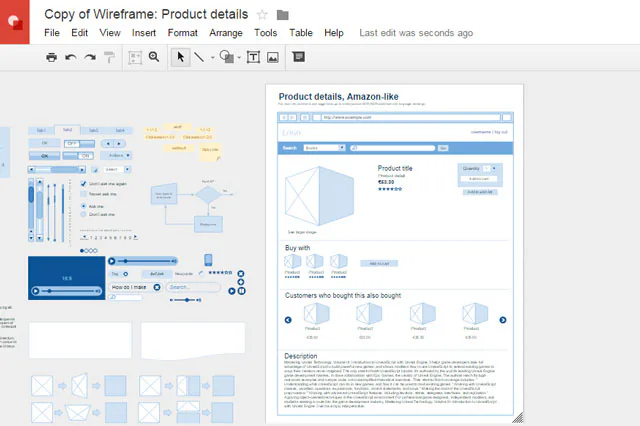Image resolution: width=640 pixels, height=426 pixels.
Task: Click the Go button in wireframe search bar
Action: [x=443, y=148]
